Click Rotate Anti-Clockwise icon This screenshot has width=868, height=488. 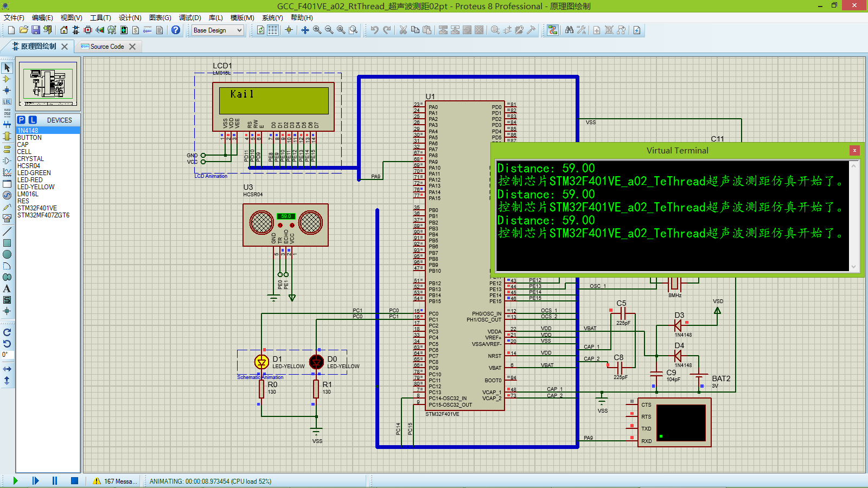[x=7, y=344]
